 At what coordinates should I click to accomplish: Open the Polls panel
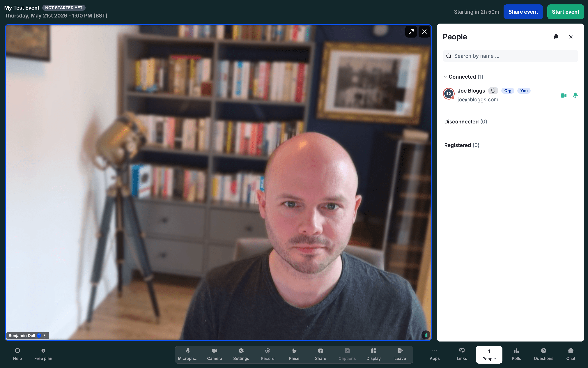516,354
